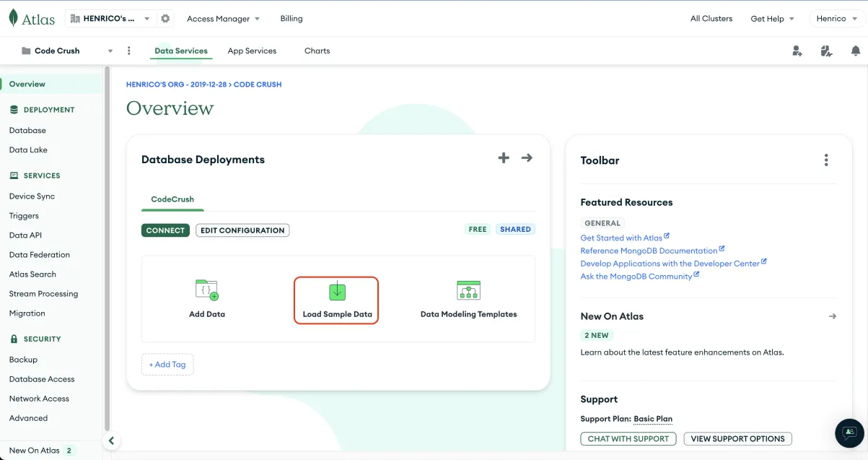Expand the Access Manager dropdown
Viewport: 868px width, 460px height.
(223, 19)
